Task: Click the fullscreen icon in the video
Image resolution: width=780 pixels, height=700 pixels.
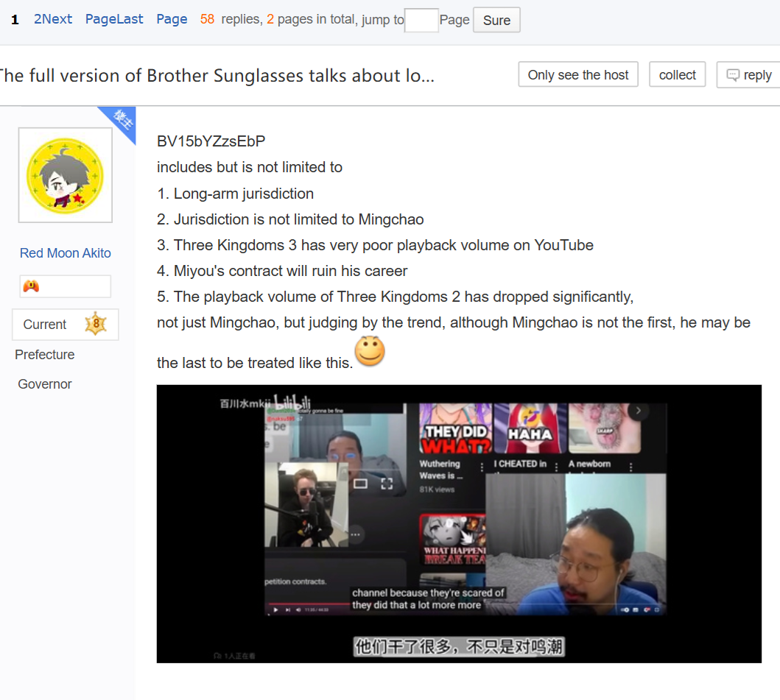Action: coord(387,484)
